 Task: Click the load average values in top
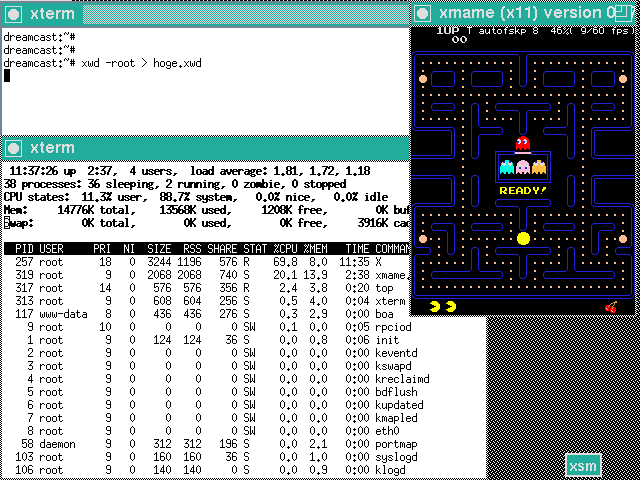321,171
